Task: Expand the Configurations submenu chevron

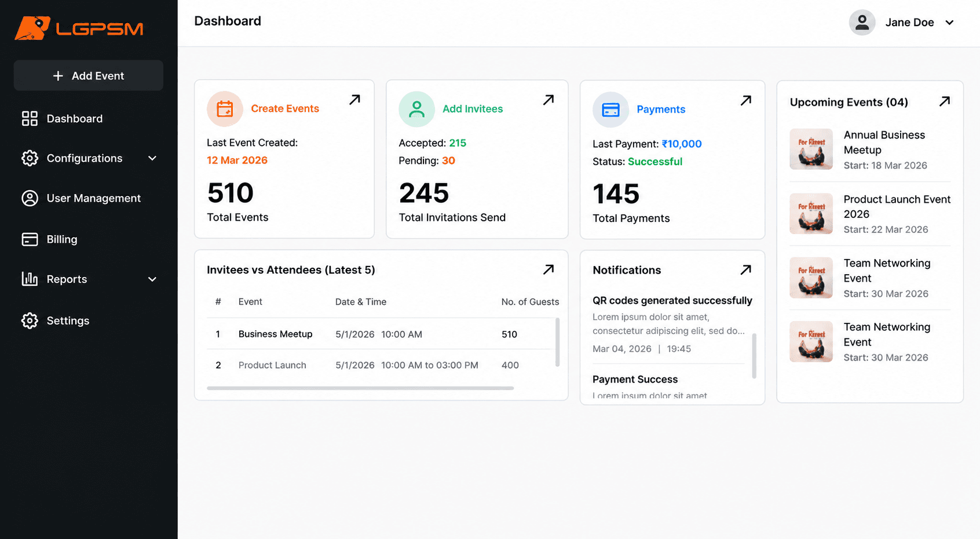Action: pyautogui.click(x=152, y=158)
